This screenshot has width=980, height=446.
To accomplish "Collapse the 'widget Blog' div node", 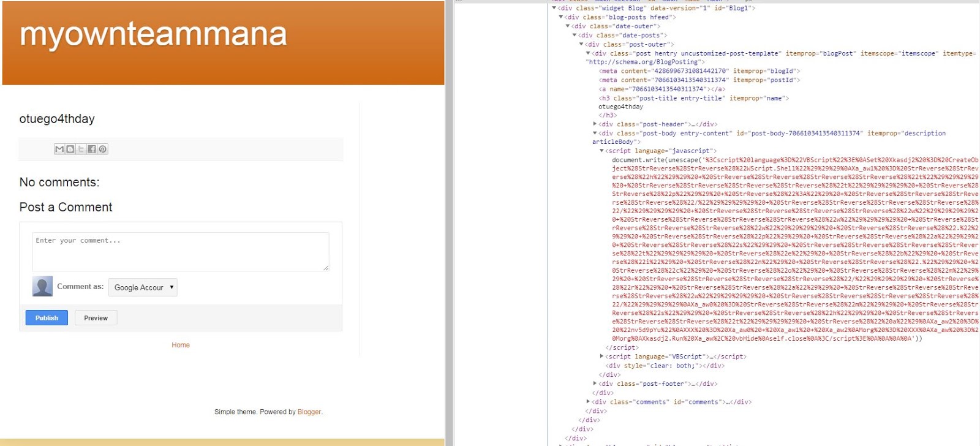I will click(x=554, y=8).
